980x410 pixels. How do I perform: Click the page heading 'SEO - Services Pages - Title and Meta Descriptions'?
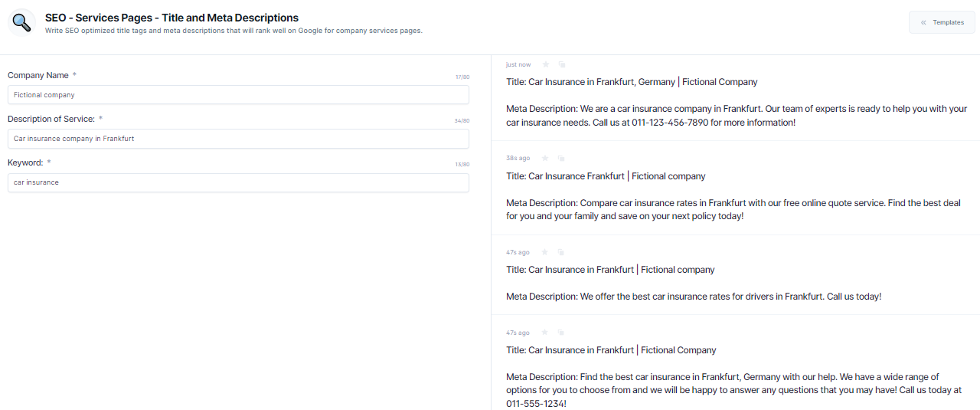coord(172,18)
